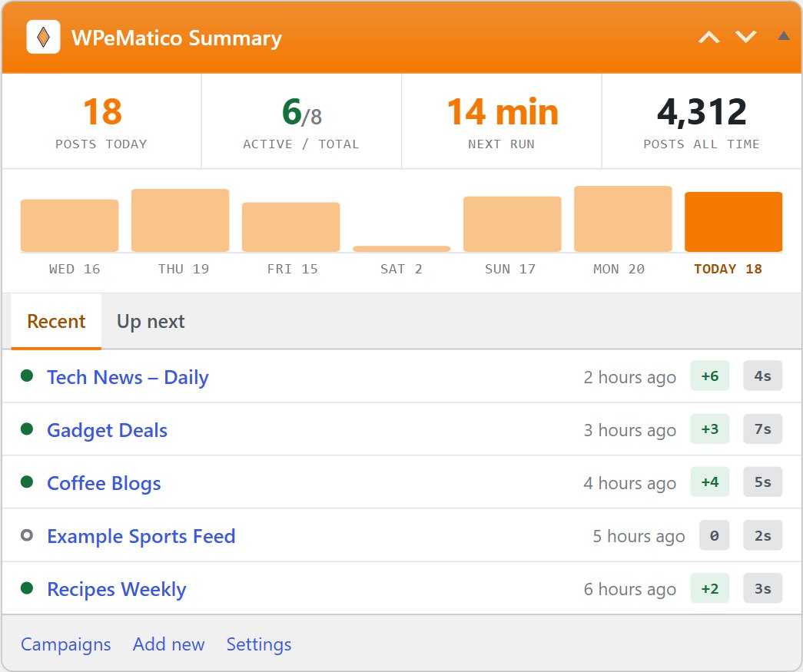The width and height of the screenshot is (803, 672).
Task: Click the '2 hours ago' timestamp
Action: (630, 377)
